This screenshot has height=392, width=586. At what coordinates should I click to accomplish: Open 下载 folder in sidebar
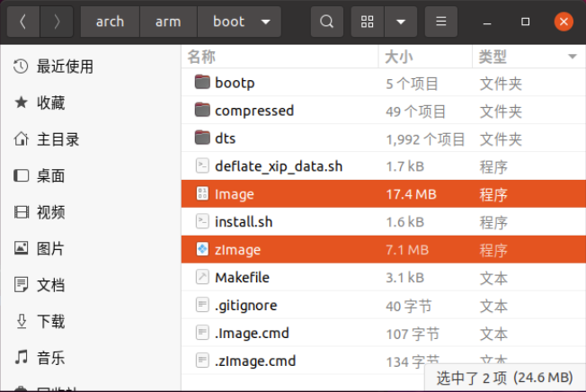(x=51, y=321)
